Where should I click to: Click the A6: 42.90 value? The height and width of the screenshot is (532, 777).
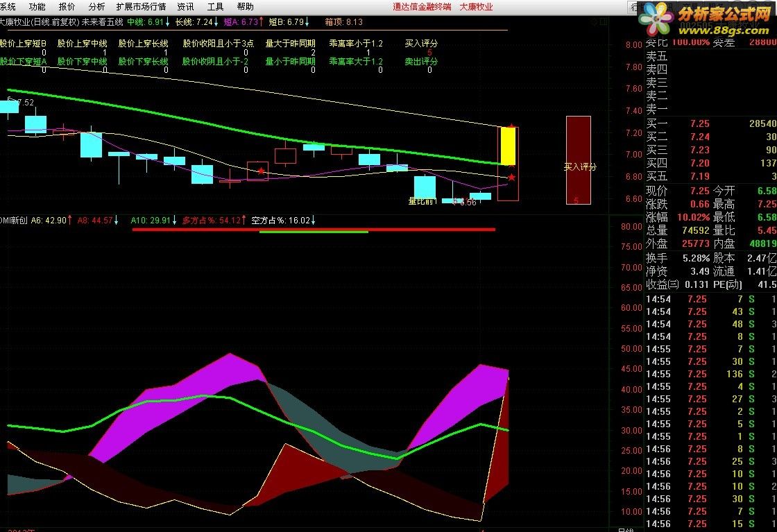click(51, 221)
